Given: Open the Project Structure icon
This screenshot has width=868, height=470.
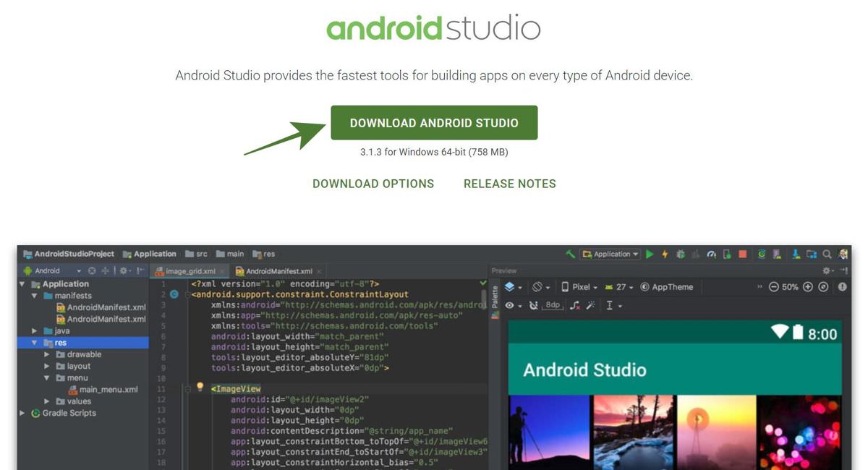Looking at the screenshot, I should point(812,254).
